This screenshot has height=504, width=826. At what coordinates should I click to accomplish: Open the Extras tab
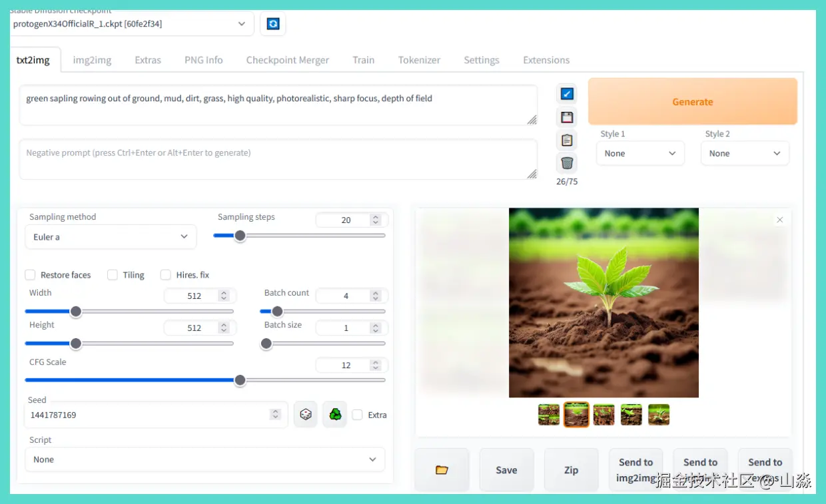[148, 60]
